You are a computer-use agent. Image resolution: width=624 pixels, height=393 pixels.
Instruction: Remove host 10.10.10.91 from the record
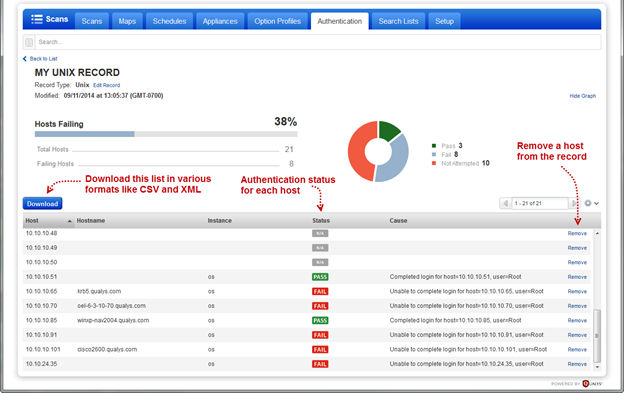click(577, 335)
